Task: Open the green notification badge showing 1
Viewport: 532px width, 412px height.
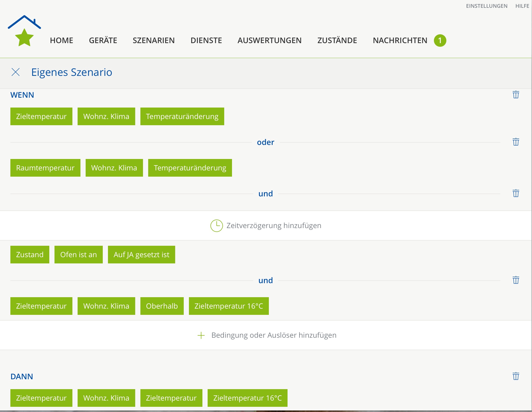Action: tap(440, 41)
